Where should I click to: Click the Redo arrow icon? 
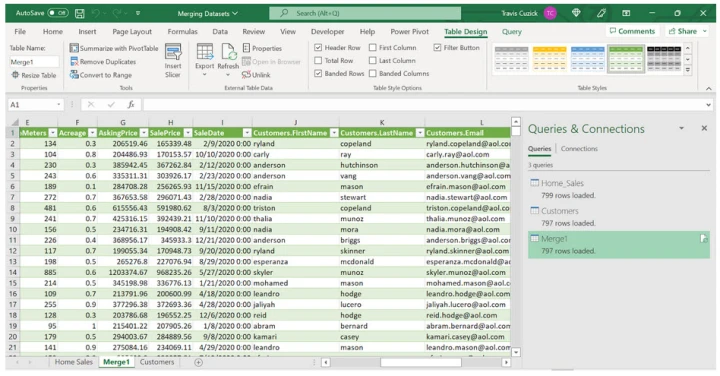(x=117, y=13)
